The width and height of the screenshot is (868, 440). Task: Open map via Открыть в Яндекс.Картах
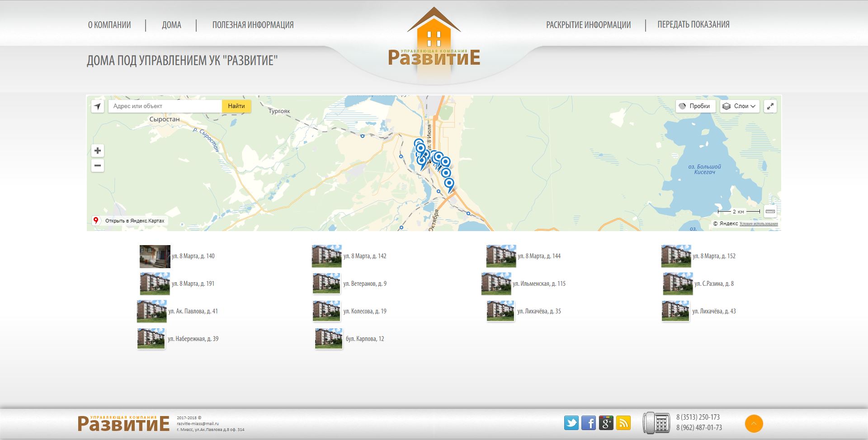129,221
